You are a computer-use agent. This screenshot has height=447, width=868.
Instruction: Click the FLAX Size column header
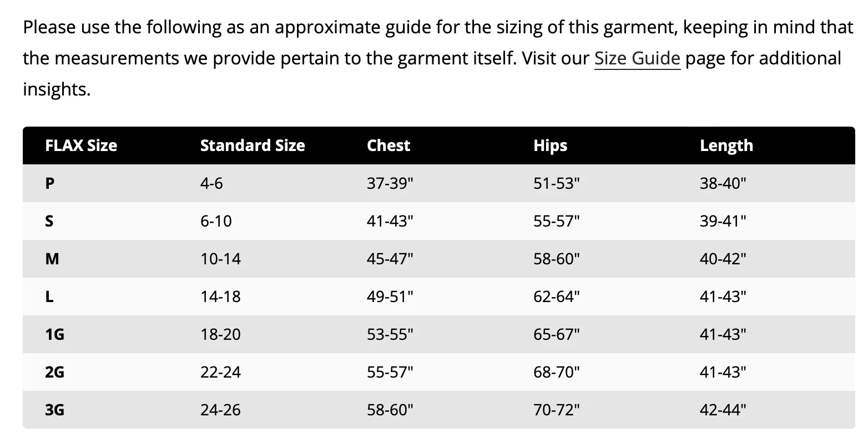pyautogui.click(x=81, y=145)
